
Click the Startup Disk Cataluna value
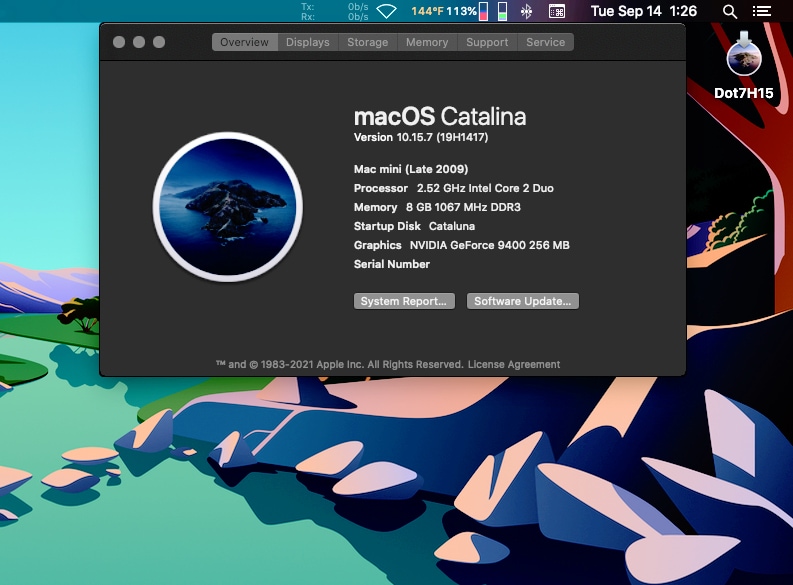click(x=452, y=226)
